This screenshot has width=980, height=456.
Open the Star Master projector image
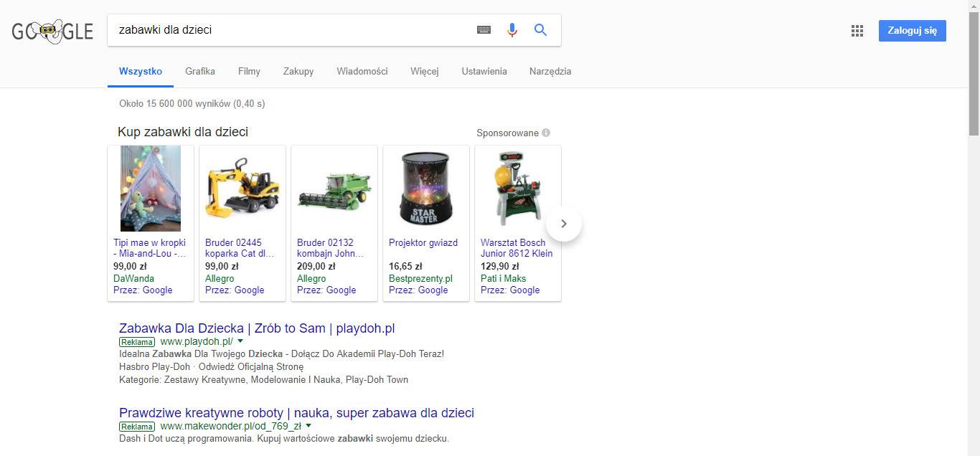(426, 189)
